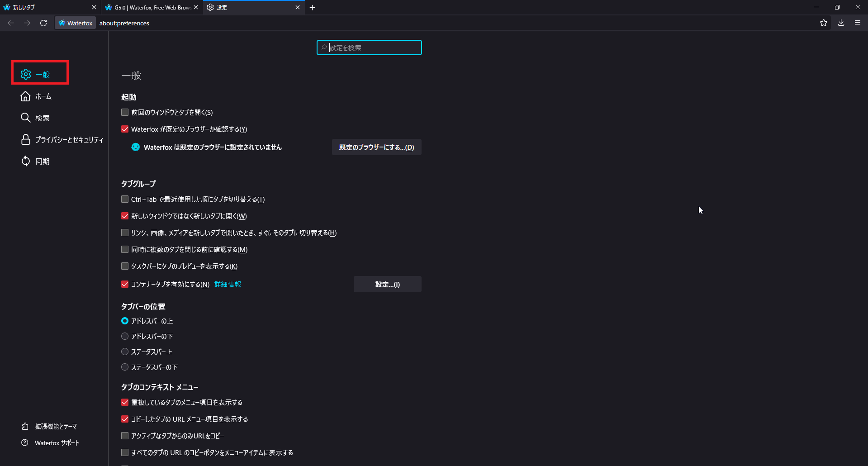
Task: Uncheck コピーしたタブの URL メニュー項目を表示する
Action: 125,419
